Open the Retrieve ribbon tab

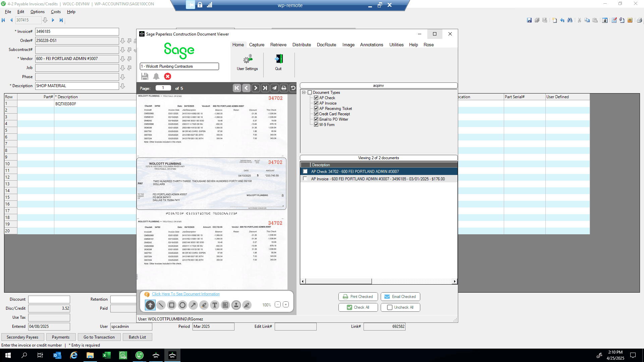[x=278, y=45]
